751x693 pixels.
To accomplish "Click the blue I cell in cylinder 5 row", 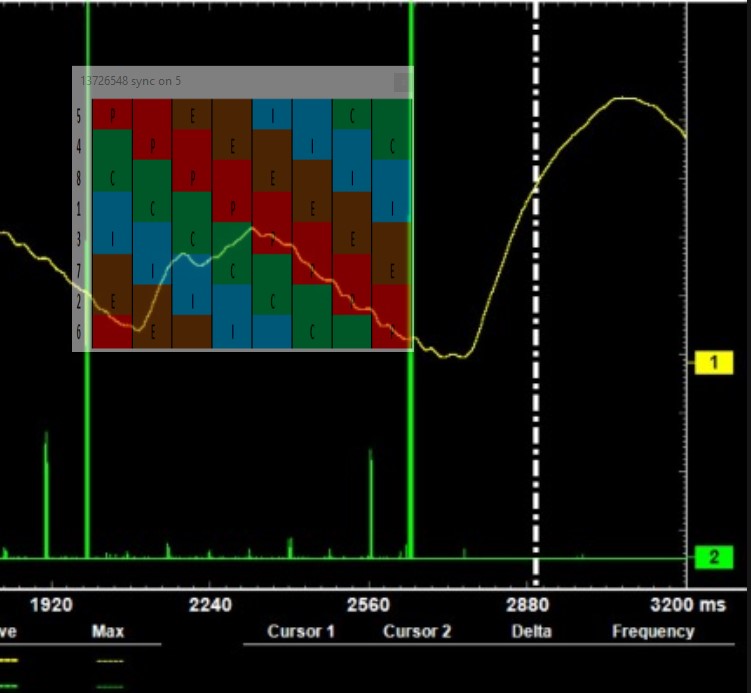I will 272,114.
